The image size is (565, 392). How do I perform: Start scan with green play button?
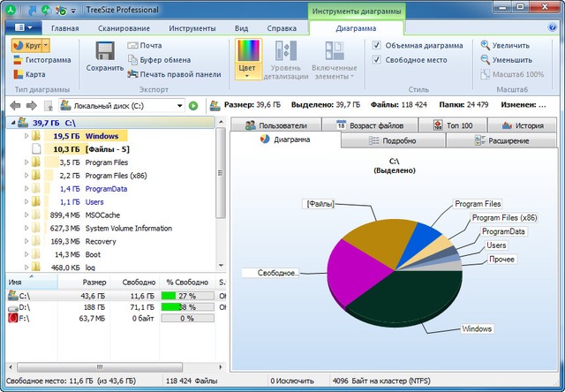[193, 106]
